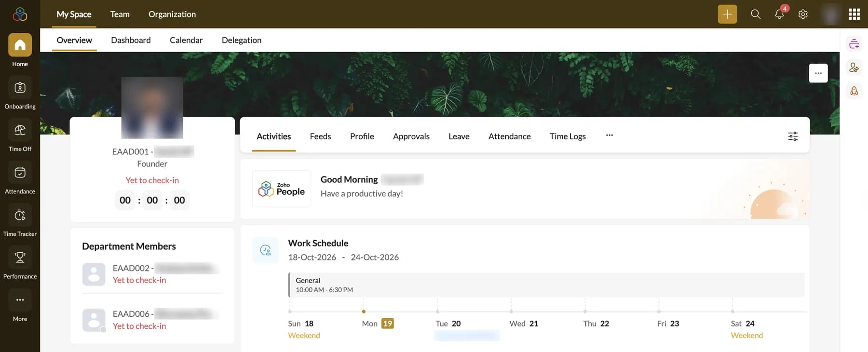Select the Activities tab
The image size is (868, 352).
(x=274, y=136)
